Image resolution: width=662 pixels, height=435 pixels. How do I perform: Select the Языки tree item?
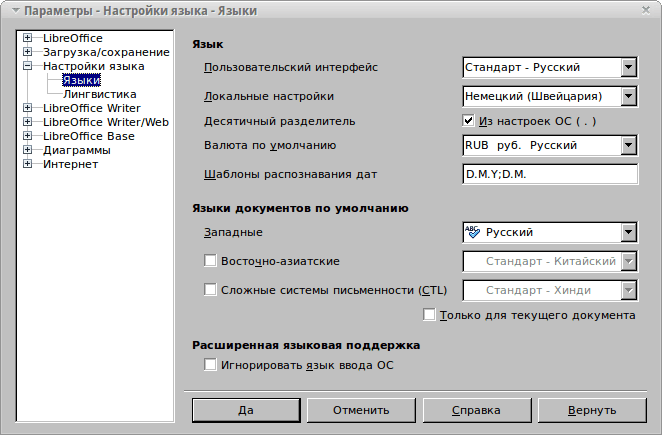(81, 80)
